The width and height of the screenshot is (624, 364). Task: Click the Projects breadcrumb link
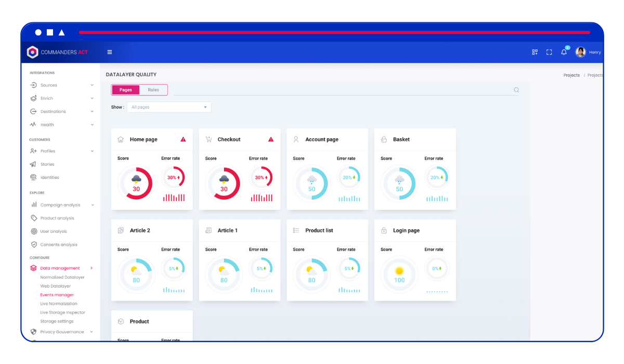coord(571,75)
